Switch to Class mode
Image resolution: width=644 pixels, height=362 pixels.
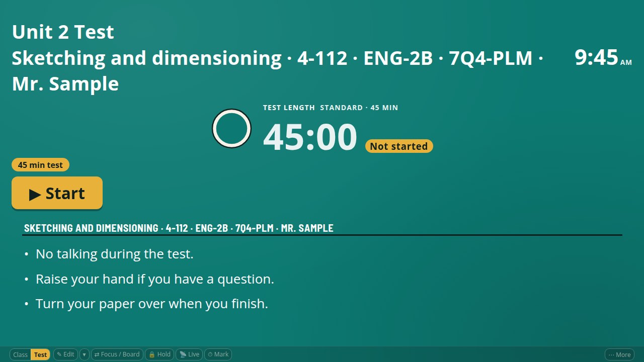[x=21, y=354]
